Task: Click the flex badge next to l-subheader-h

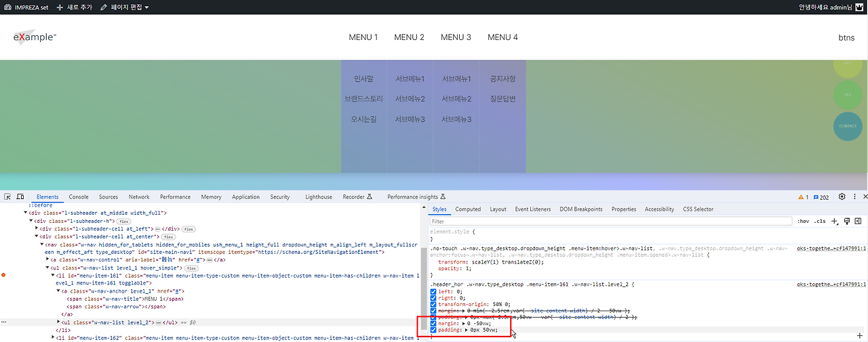Action: (123, 221)
